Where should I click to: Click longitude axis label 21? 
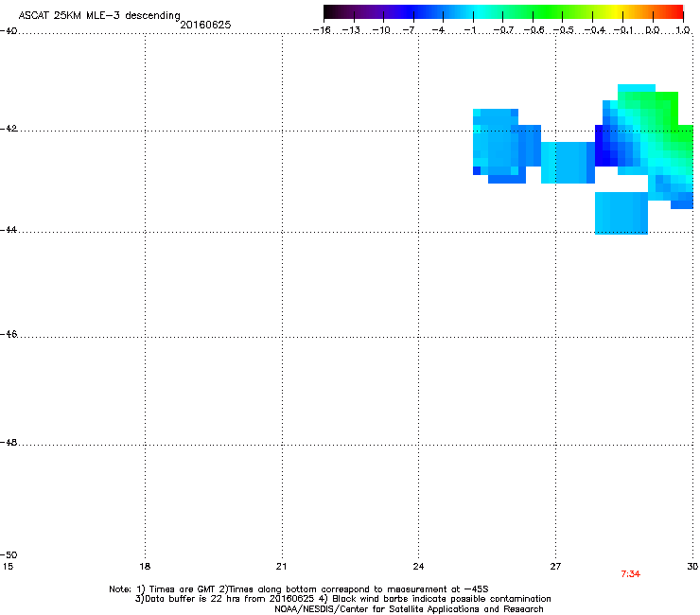click(x=281, y=567)
